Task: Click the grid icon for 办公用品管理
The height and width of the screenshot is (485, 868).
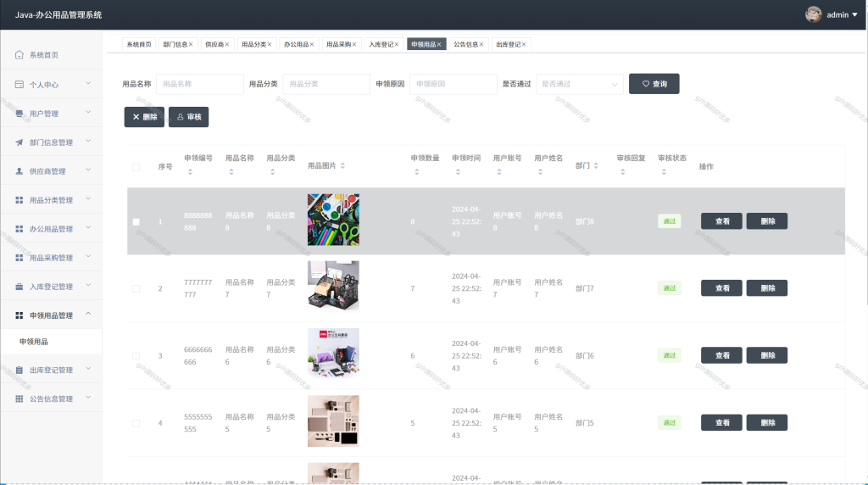Action: [19, 229]
